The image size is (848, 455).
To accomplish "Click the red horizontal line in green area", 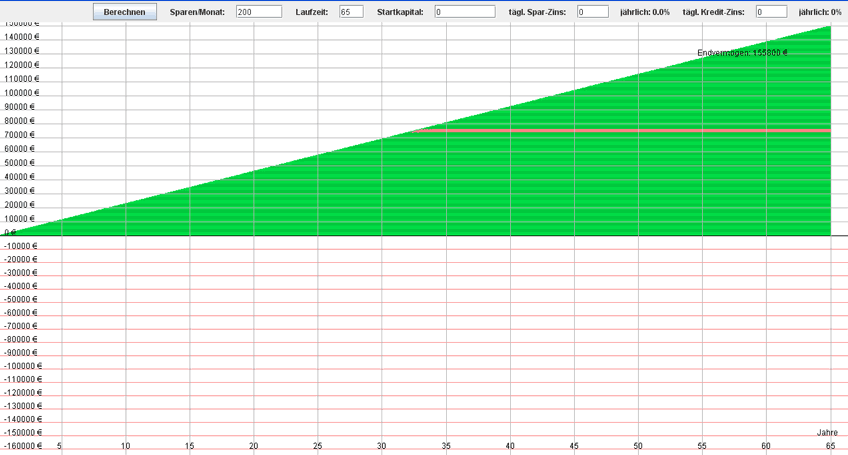I will pos(620,130).
